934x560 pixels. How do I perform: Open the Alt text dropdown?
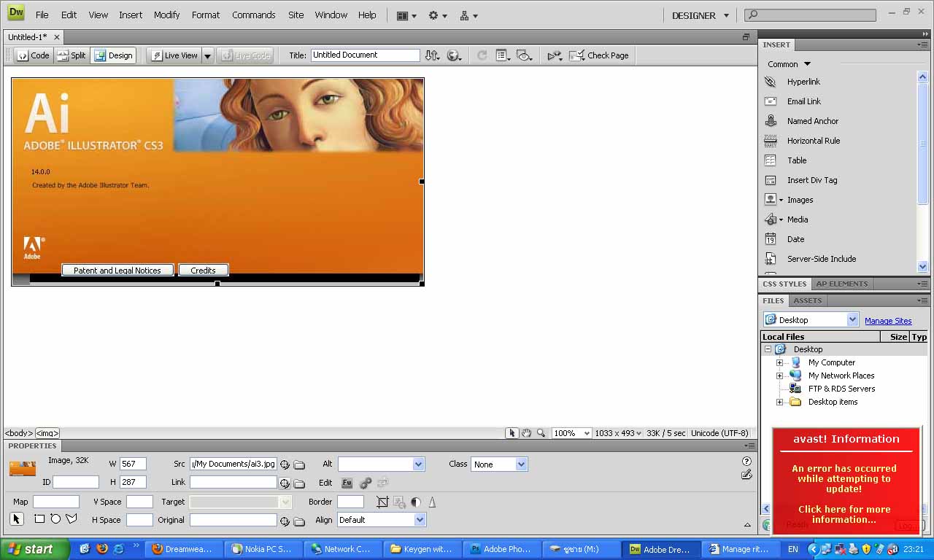[418, 464]
